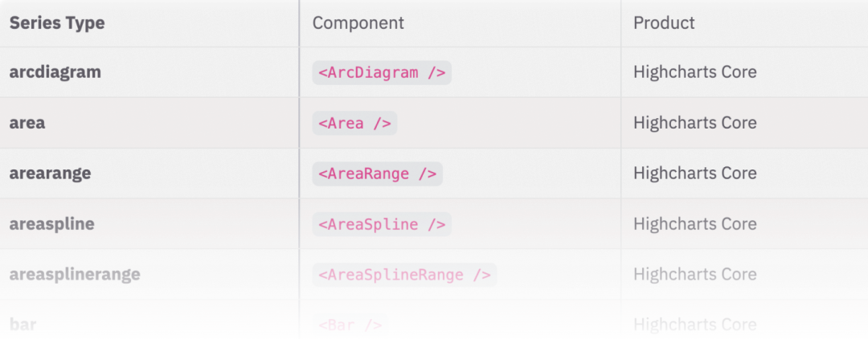
Task: Click Highcharts Core in the area row
Action: (x=694, y=123)
